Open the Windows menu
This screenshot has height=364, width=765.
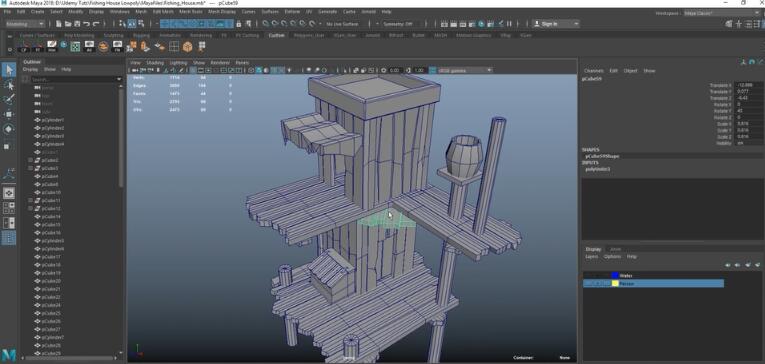click(x=120, y=11)
